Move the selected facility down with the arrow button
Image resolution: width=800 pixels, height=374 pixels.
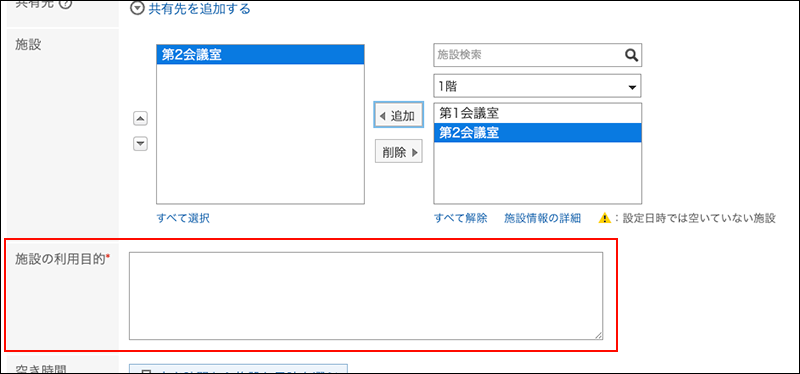click(x=140, y=144)
